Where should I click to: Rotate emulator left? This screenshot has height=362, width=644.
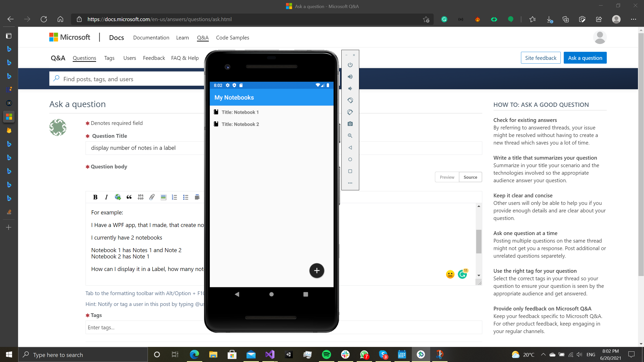click(x=350, y=100)
